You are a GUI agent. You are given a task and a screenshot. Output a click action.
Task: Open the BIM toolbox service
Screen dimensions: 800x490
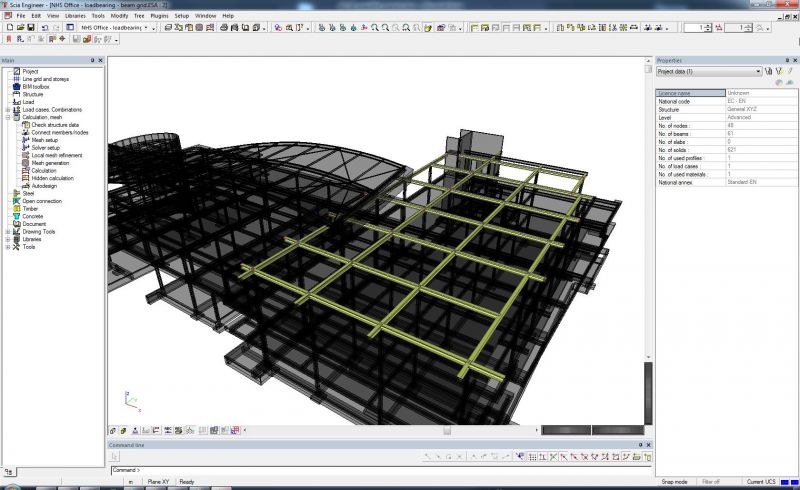[x=35, y=87]
